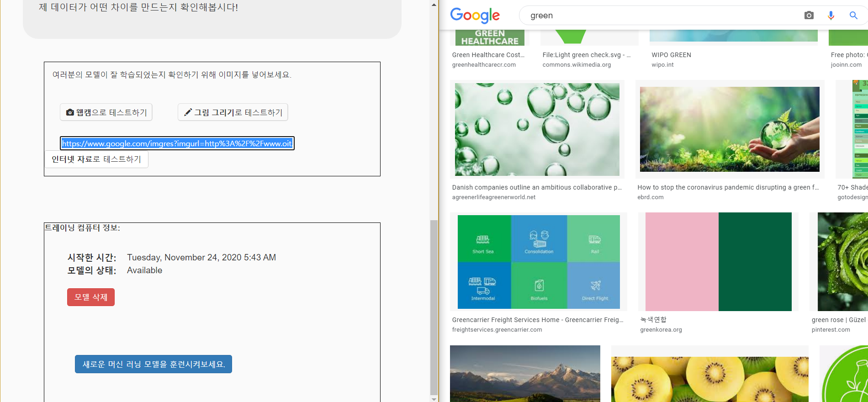Delete the model with red button
The image size is (868, 402).
tap(91, 297)
